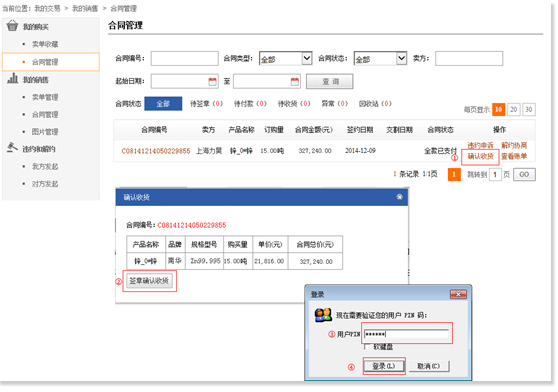Open 对方发起 in the sidebar

(45, 184)
